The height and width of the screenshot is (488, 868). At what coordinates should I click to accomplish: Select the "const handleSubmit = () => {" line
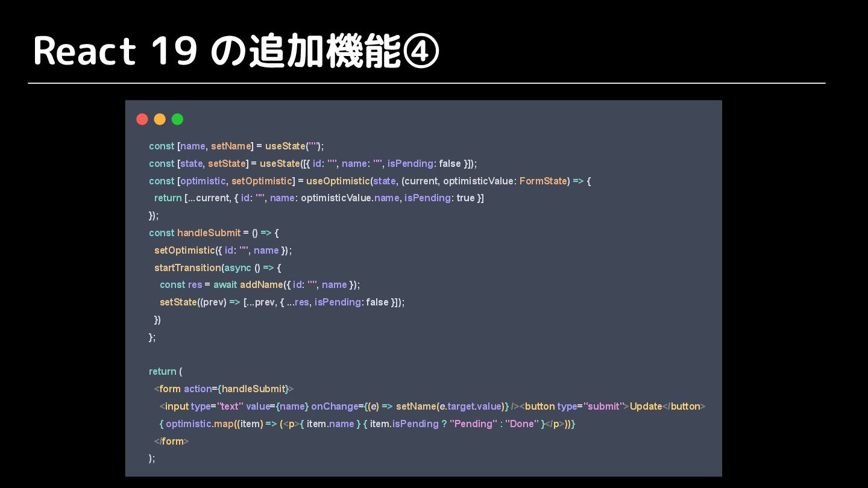(x=214, y=233)
